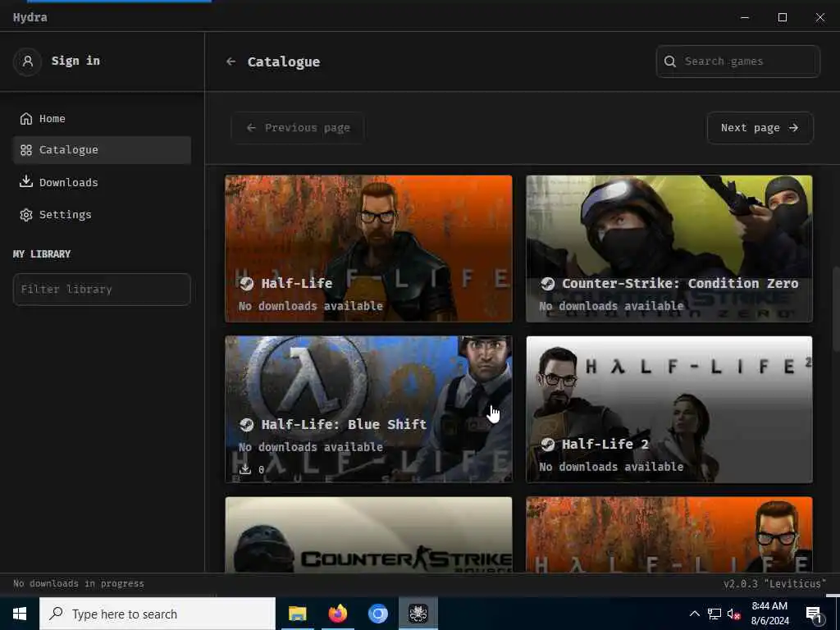This screenshot has height=630, width=840.
Task: Click the Home house icon
Action: (26, 118)
